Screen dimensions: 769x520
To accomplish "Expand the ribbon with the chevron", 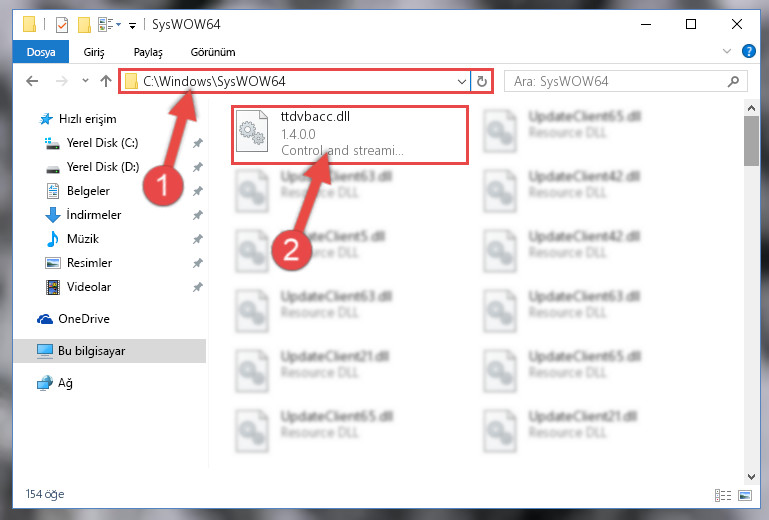I will 727,51.
